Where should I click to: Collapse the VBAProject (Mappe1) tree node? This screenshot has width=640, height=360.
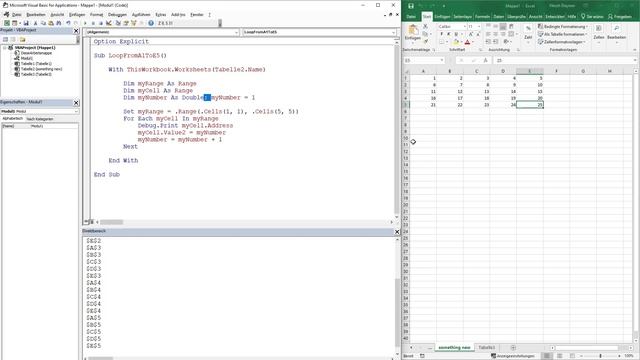[5, 48]
